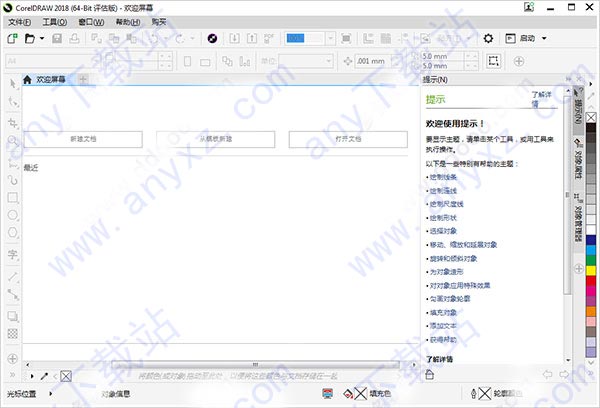Image resolution: width=600 pixels, height=408 pixels.
Task: Select the Shape edit tool
Action: pyautogui.click(x=13, y=102)
